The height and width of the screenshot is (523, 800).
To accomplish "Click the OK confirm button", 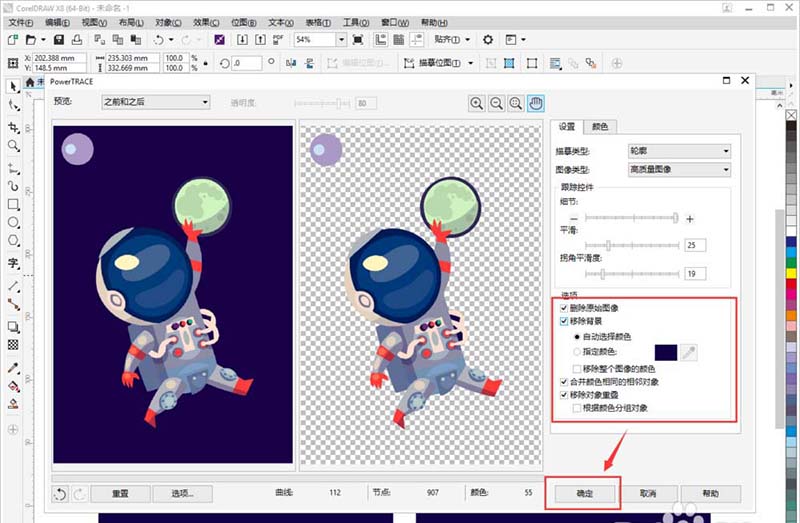I will (584, 493).
